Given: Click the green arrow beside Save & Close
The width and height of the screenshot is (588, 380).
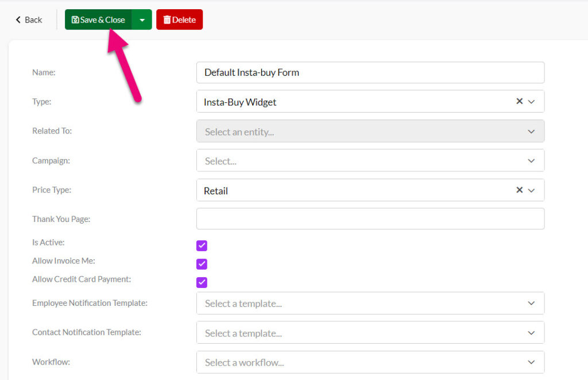Looking at the screenshot, I should 142,19.
